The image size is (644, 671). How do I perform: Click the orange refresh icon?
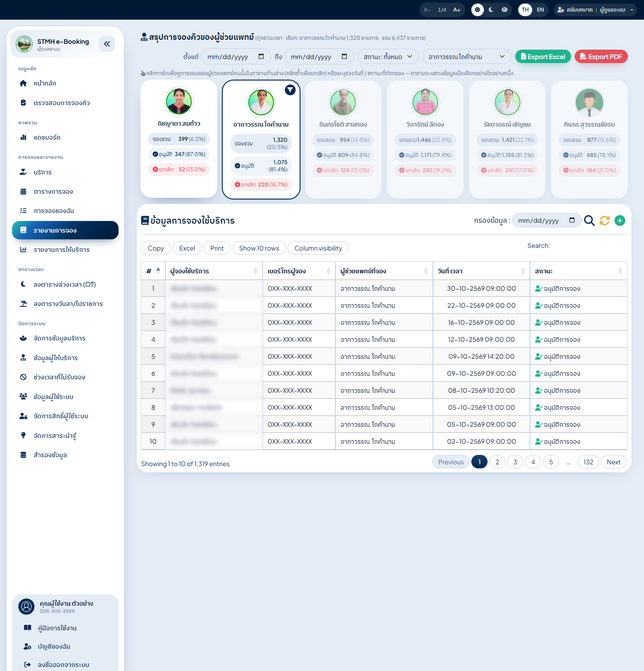[x=605, y=221]
